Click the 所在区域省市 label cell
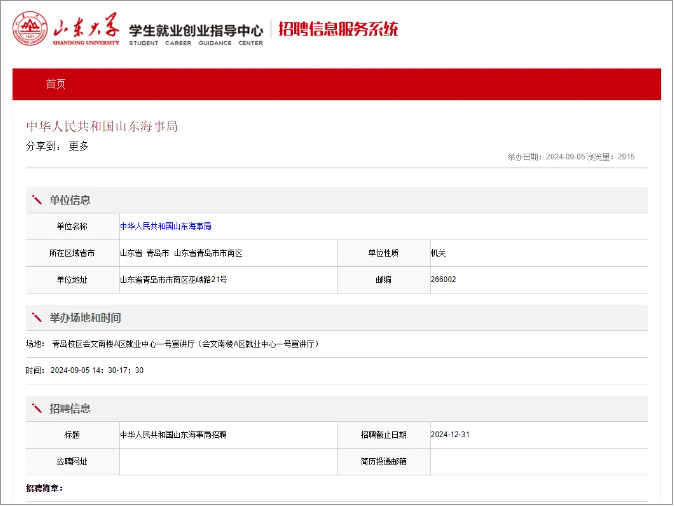This screenshot has width=674, height=506. [72, 253]
